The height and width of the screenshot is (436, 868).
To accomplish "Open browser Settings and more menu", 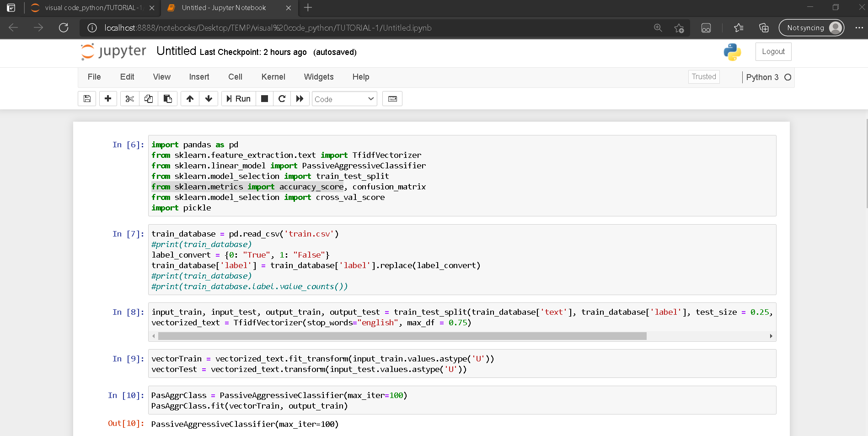I will 859,28.
